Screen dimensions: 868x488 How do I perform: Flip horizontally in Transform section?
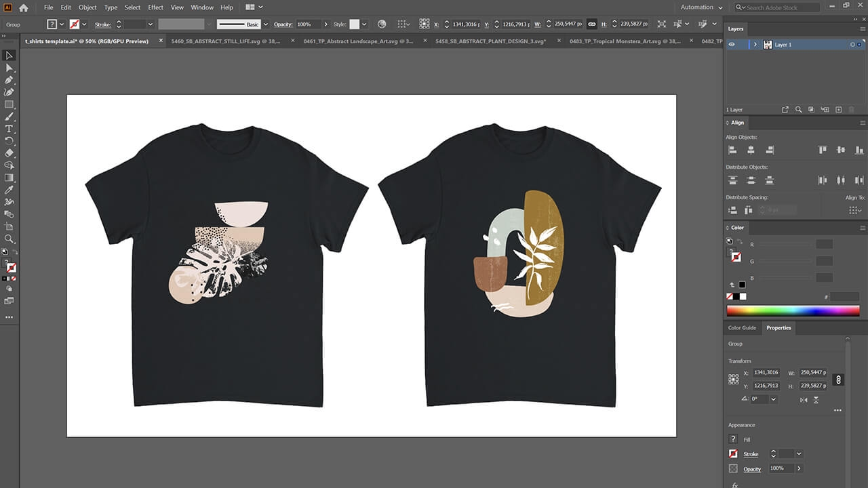tap(804, 400)
